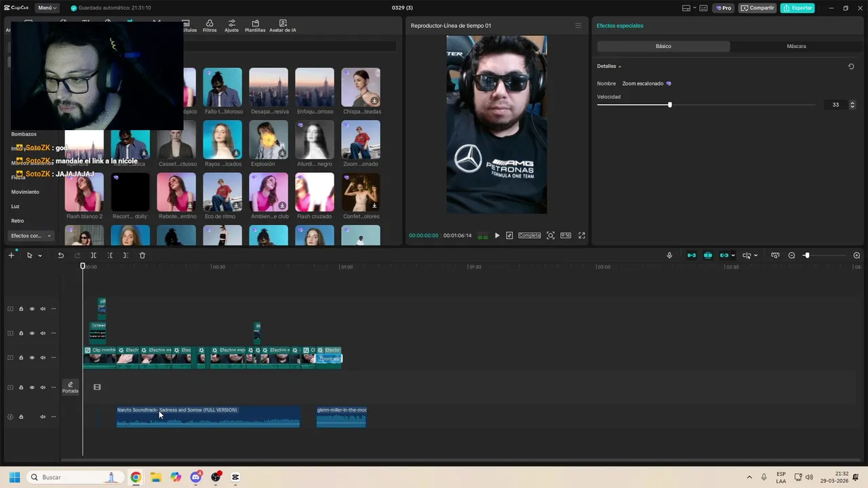Switch to the Máscara tab
This screenshot has width=868, height=488.
(796, 46)
